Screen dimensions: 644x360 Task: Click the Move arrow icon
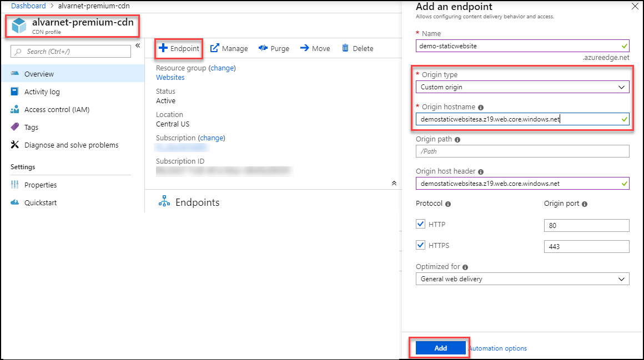304,48
